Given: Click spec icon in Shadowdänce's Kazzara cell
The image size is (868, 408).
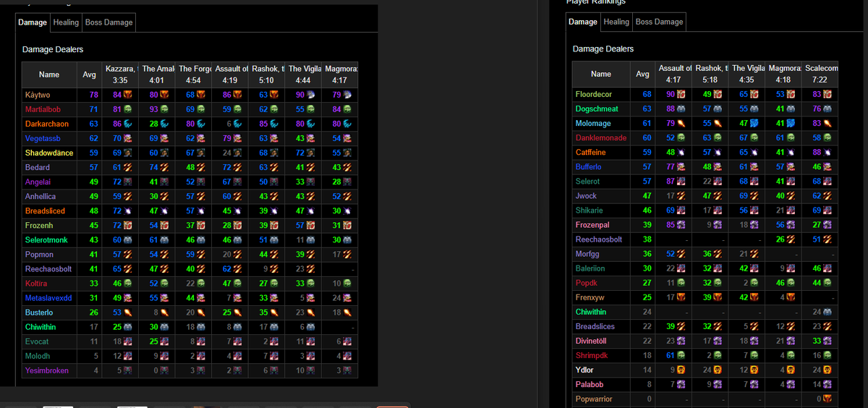Looking at the screenshot, I should [x=127, y=153].
